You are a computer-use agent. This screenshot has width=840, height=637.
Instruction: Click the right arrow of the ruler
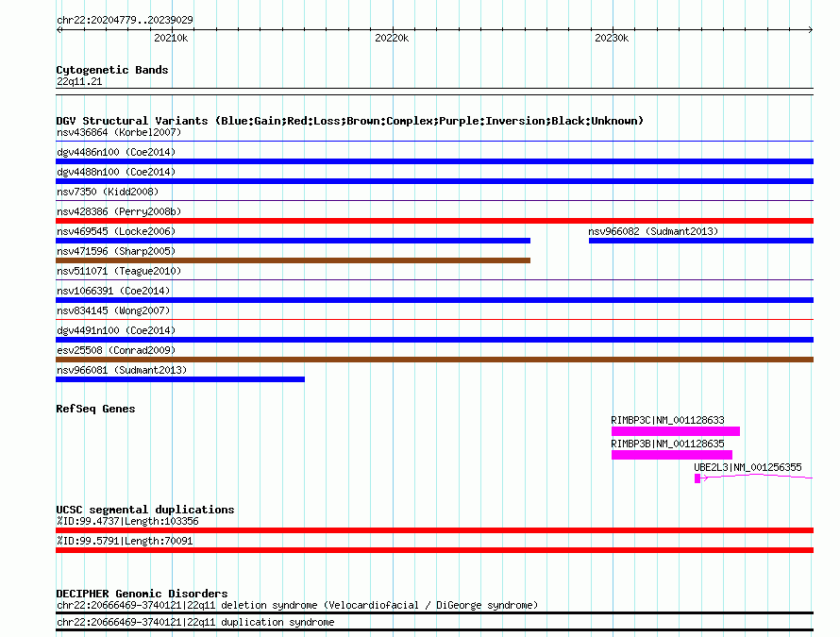(810, 30)
